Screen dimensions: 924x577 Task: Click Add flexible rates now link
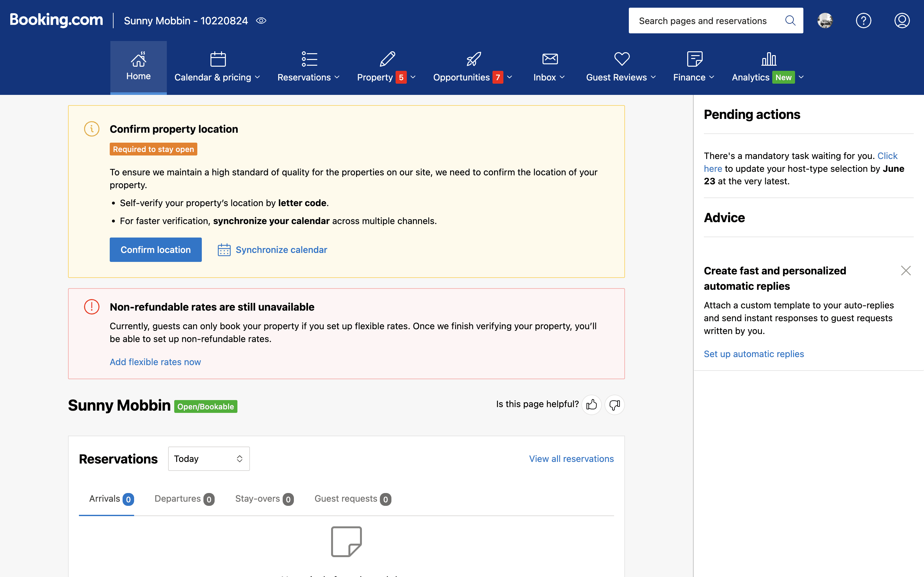pyautogui.click(x=155, y=362)
